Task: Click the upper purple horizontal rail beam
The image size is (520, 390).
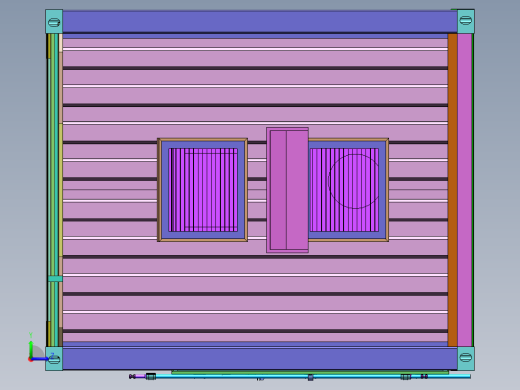Action: (x=260, y=22)
